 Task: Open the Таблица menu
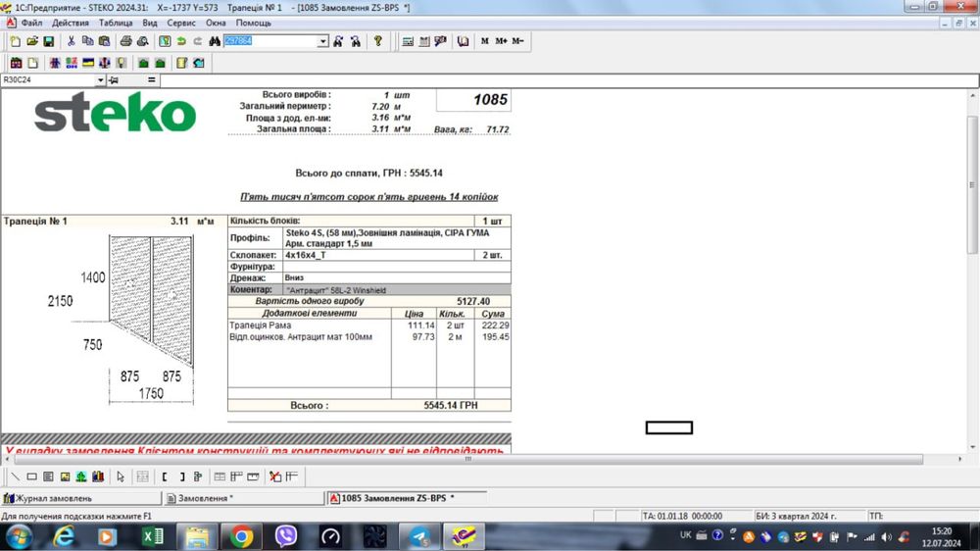[x=116, y=24]
